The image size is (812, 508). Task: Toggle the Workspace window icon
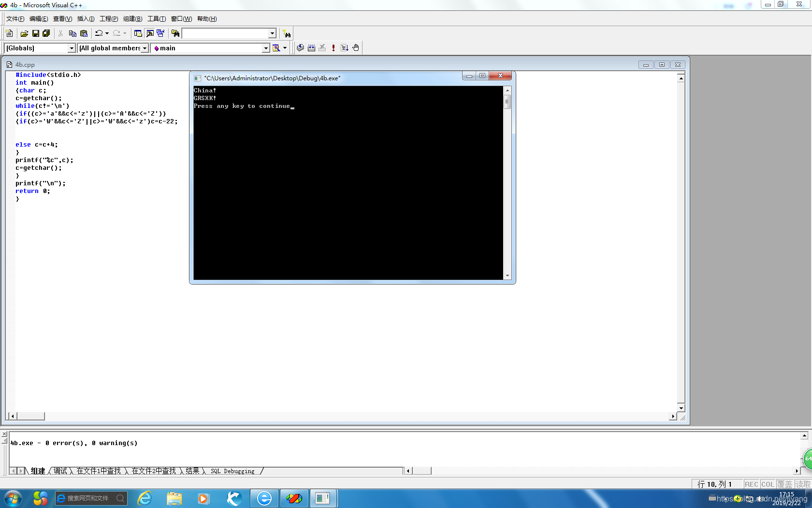[x=138, y=33]
